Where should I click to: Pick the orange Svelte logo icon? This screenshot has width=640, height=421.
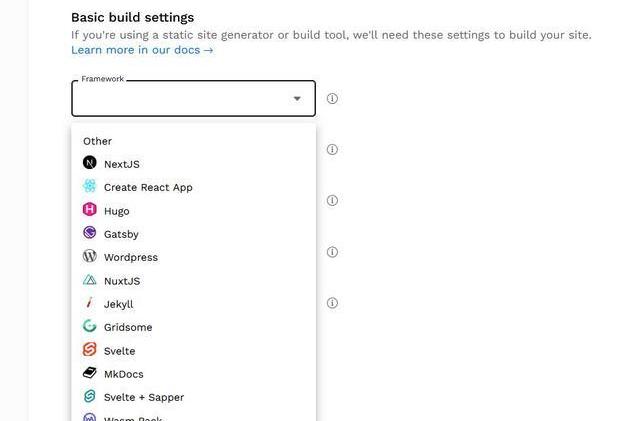[x=89, y=350]
